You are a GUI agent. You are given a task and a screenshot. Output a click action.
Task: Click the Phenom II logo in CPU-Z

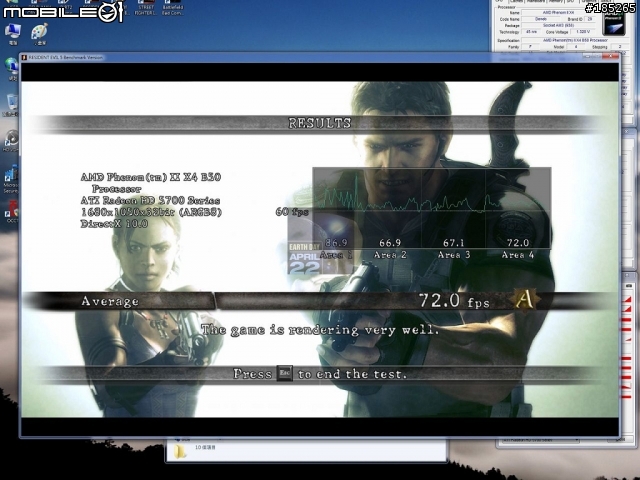pyautogui.click(x=614, y=24)
